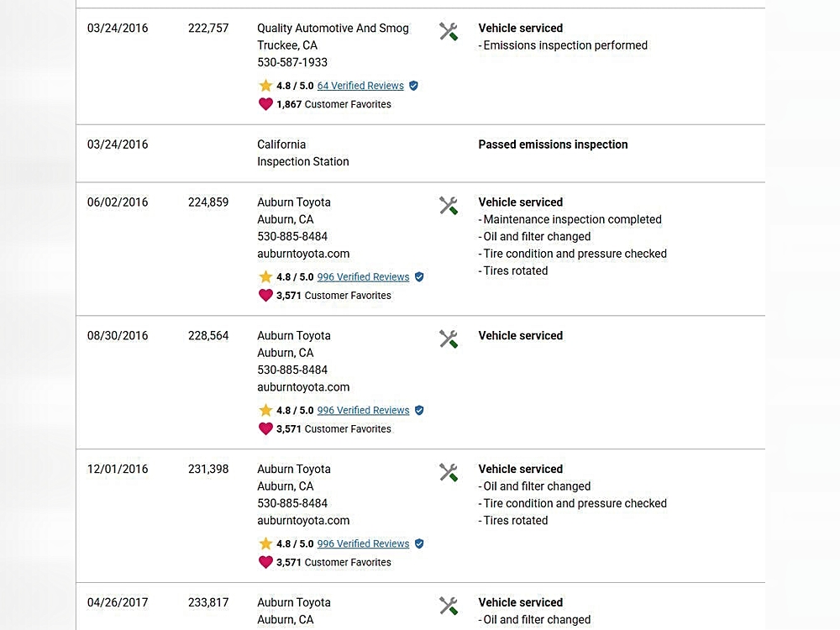The image size is (840, 630).
Task: Click auburntoyota.com in the 06/02/2016 entry
Action: click(303, 254)
